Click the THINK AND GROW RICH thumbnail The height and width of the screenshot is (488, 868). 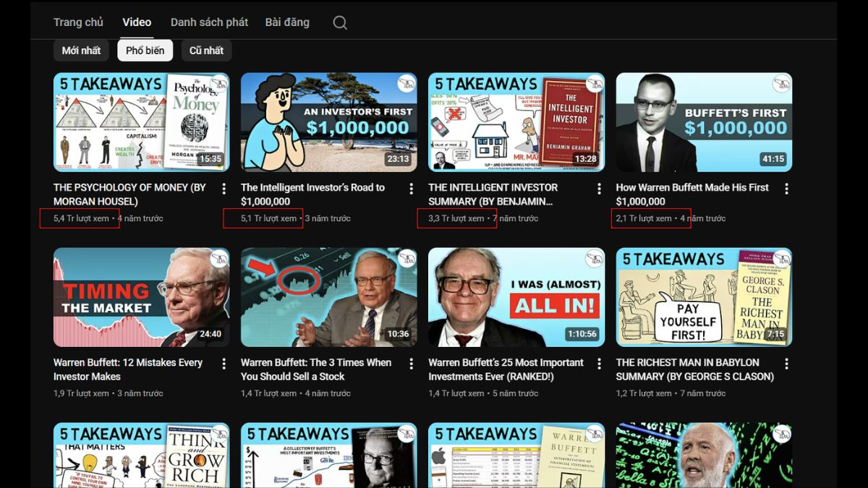point(141,454)
